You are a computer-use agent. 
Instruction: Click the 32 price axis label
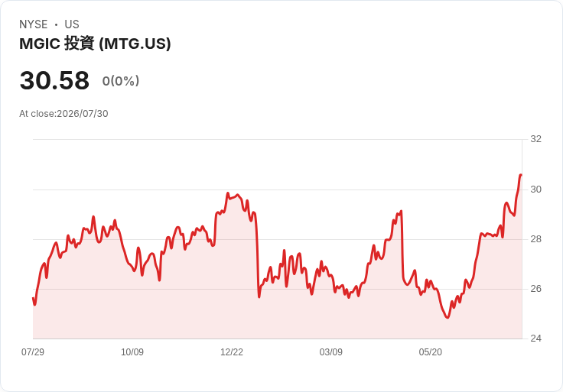[x=536, y=139]
